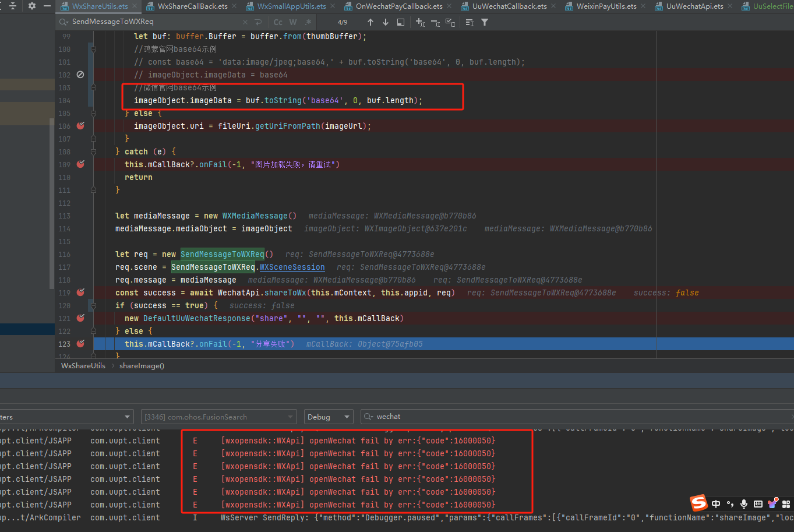Toggle Match Case (Cc) search option
Image resolution: width=794 pixels, height=532 pixels.
tap(278, 22)
